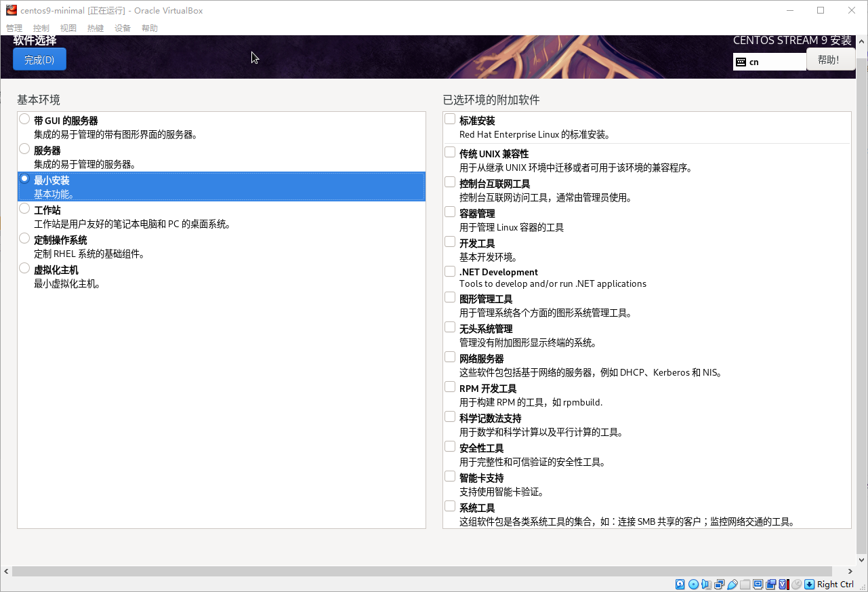
Task: Click the 基本环境 heading
Action: coord(39,100)
